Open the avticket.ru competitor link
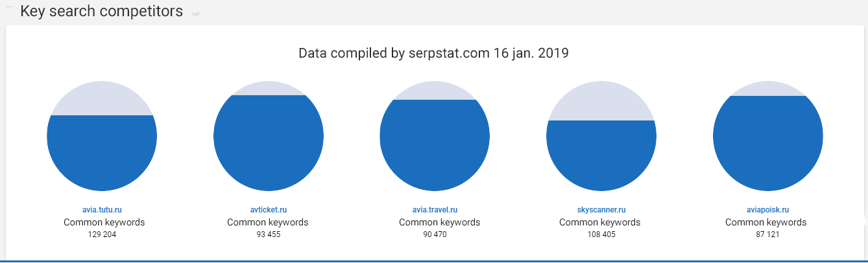Image resolution: width=868 pixels, height=263 pixels. (x=268, y=210)
